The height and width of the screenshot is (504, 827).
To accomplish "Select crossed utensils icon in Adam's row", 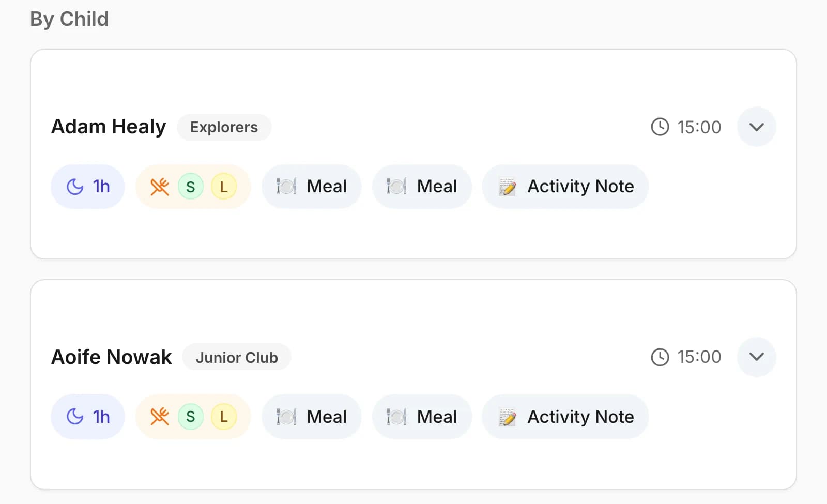I will click(160, 187).
